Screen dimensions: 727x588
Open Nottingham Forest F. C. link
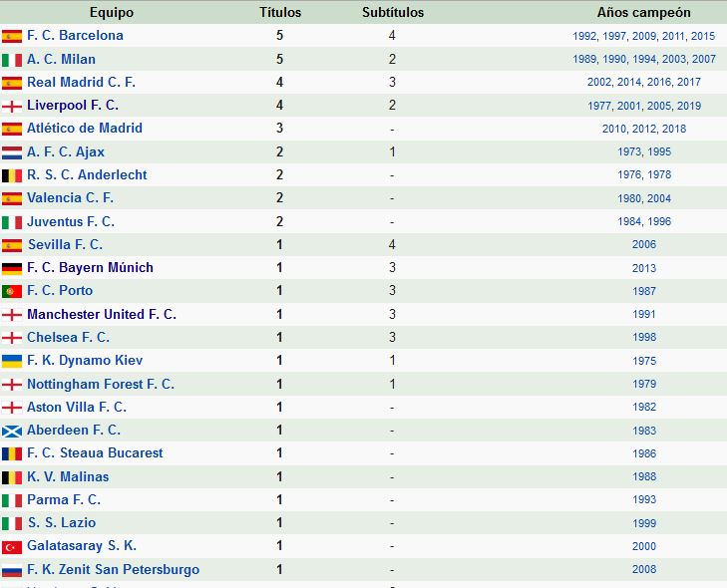point(101,384)
